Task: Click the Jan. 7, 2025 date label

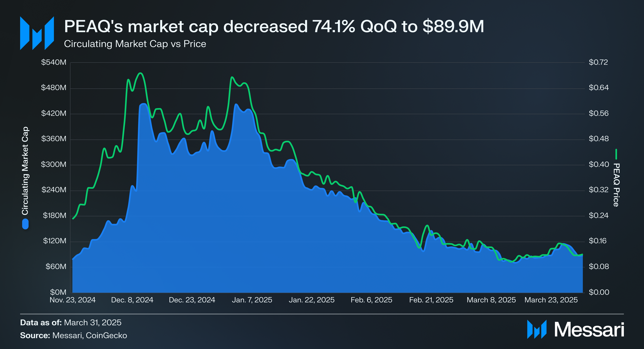Action: coord(252,300)
